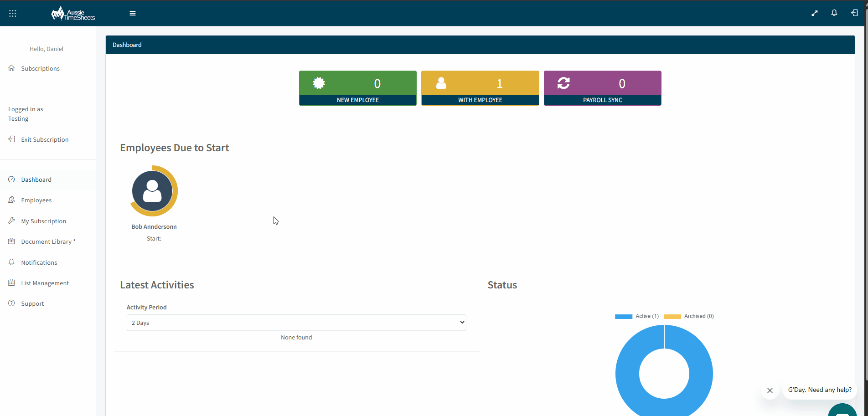Click the Notifications bell icon in sidebar
This screenshot has width=868, height=416.
[x=12, y=262]
